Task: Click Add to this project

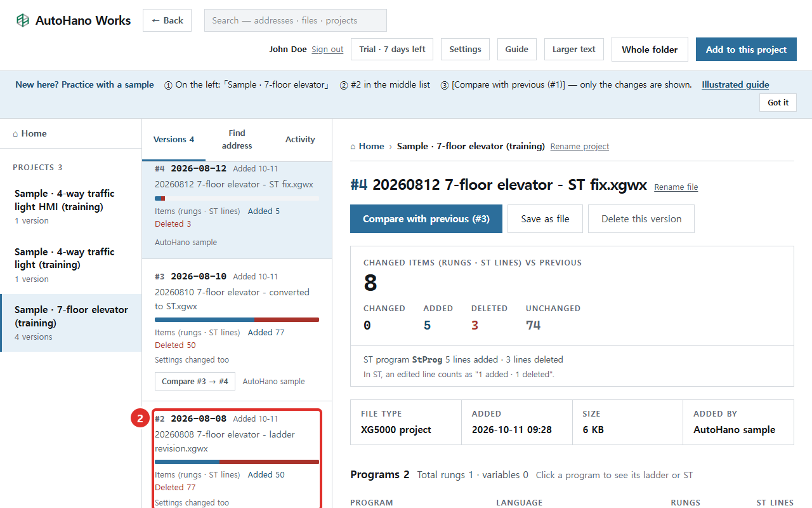Action: tap(746, 50)
